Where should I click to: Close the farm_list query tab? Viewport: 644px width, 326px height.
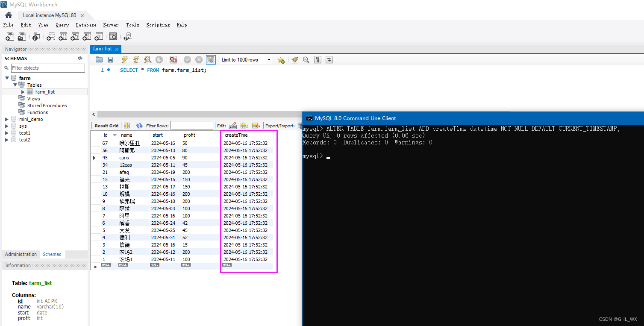click(117, 49)
